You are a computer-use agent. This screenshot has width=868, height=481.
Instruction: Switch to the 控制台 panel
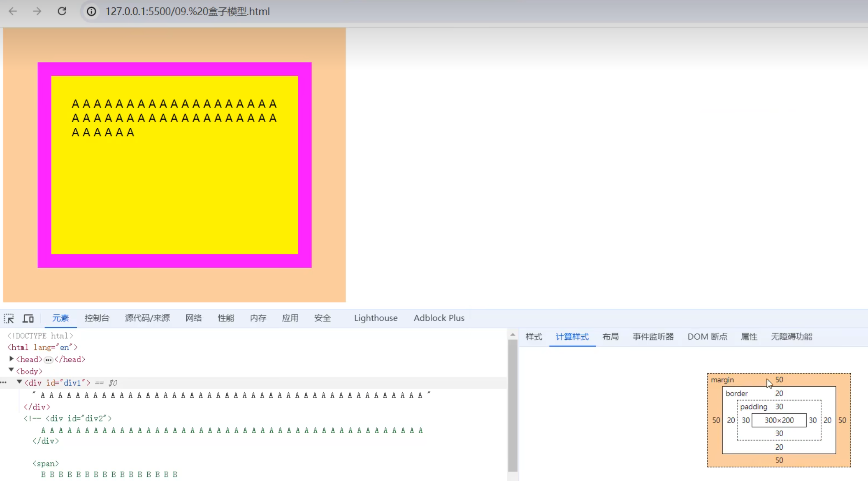97,318
